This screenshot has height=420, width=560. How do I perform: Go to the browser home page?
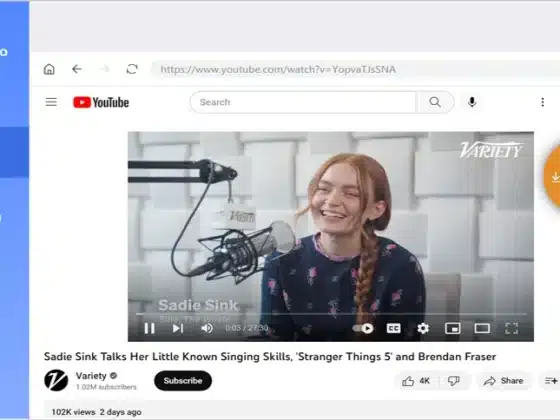point(49,69)
